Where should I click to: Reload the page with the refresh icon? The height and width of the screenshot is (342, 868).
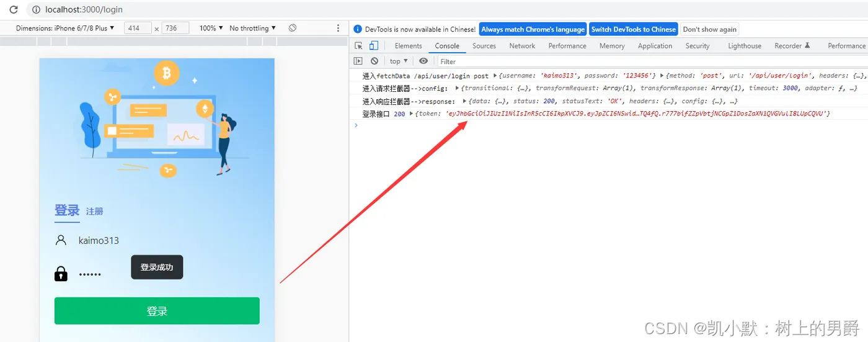13,10
